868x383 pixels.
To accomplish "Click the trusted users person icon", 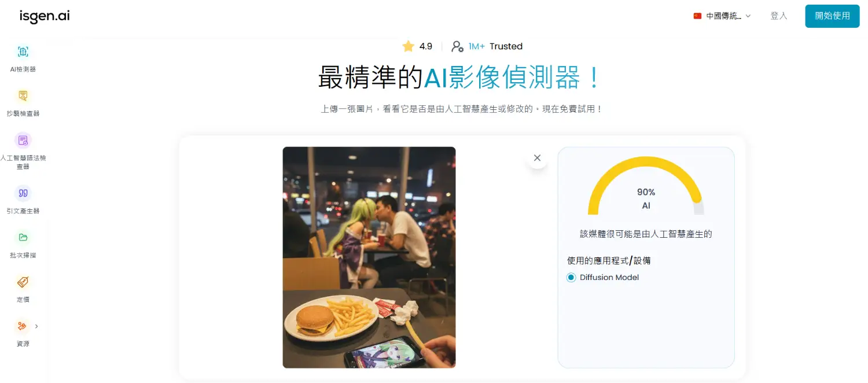I will (x=457, y=46).
